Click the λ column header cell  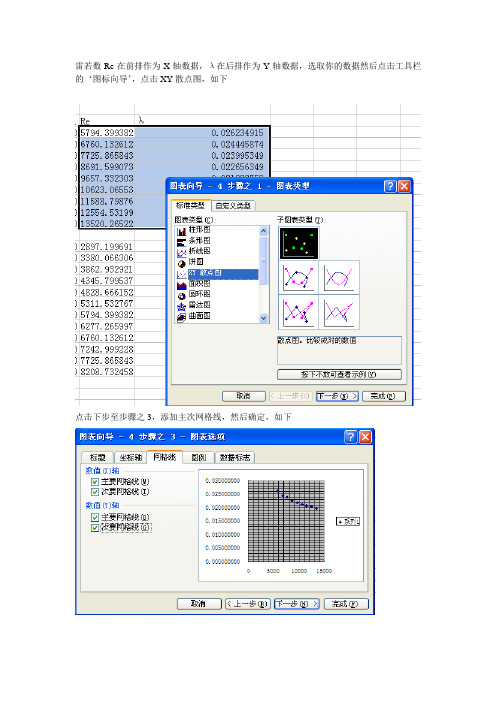(202, 120)
